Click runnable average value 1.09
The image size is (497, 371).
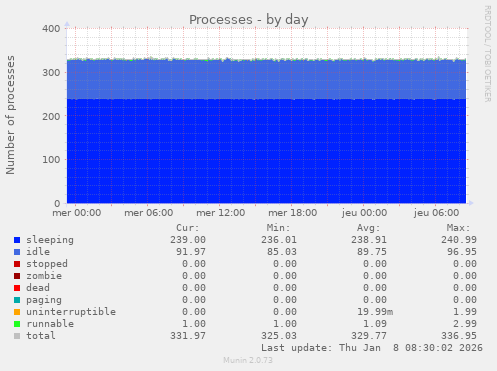pyautogui.click(x=375, y=324)
